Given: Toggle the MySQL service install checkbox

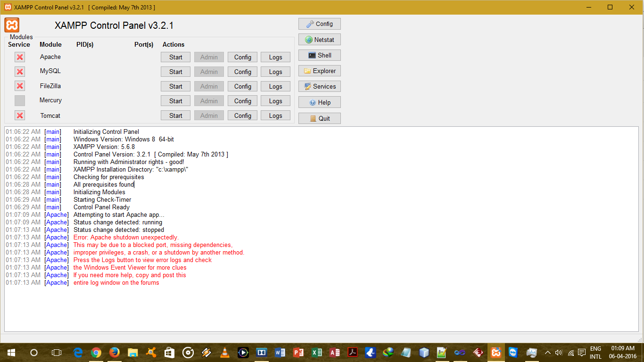Looking at the screenshot, I should click(20, 72).
